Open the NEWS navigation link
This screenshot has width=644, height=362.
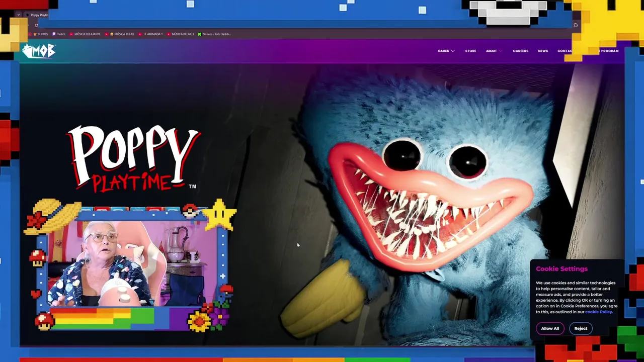coord(543,51)
